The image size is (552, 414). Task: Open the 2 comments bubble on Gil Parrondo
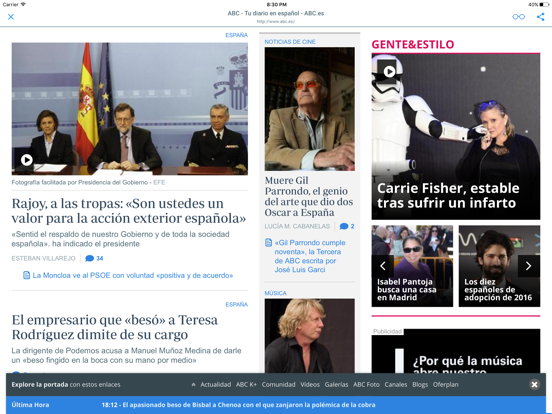(x=347, y=226)
